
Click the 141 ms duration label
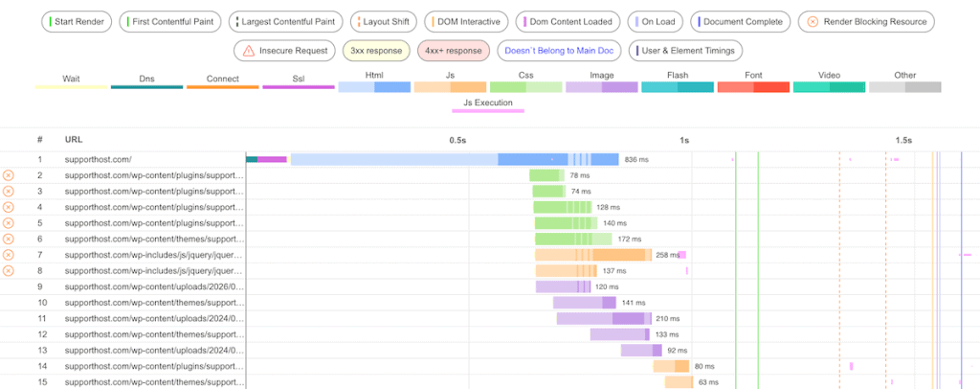[634, 304]
